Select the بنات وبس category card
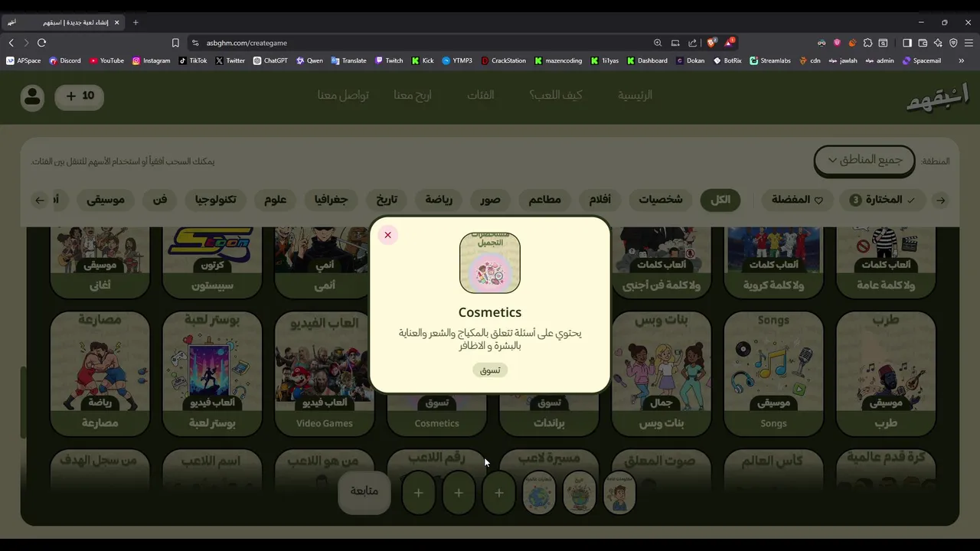The height and width of the screenshot is (551, 980). (x=661, y=373)
